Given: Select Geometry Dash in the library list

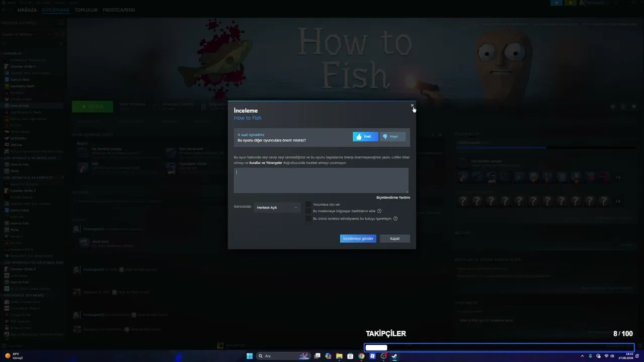Looking at the screenshot, I should 23,86.
